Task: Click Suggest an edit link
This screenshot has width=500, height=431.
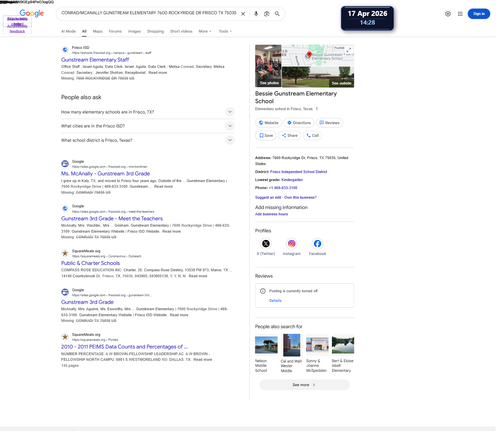Action: tap(268, 197)
